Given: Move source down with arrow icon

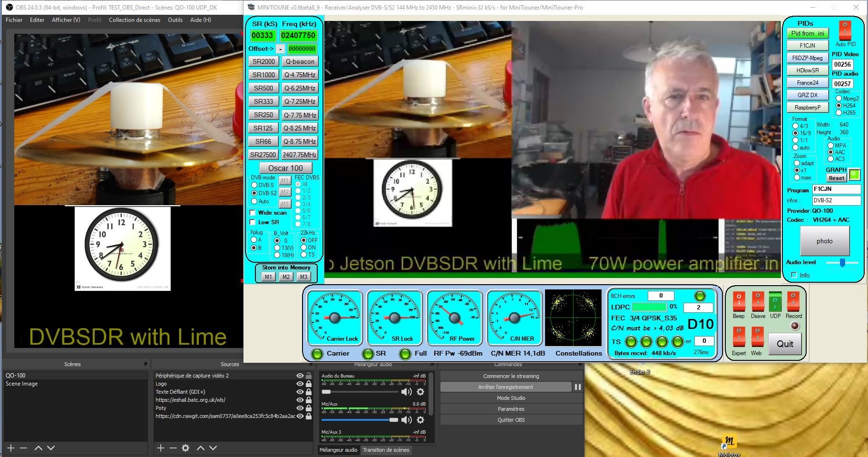Looking at the screenshot, I should (x=213, y=448).
